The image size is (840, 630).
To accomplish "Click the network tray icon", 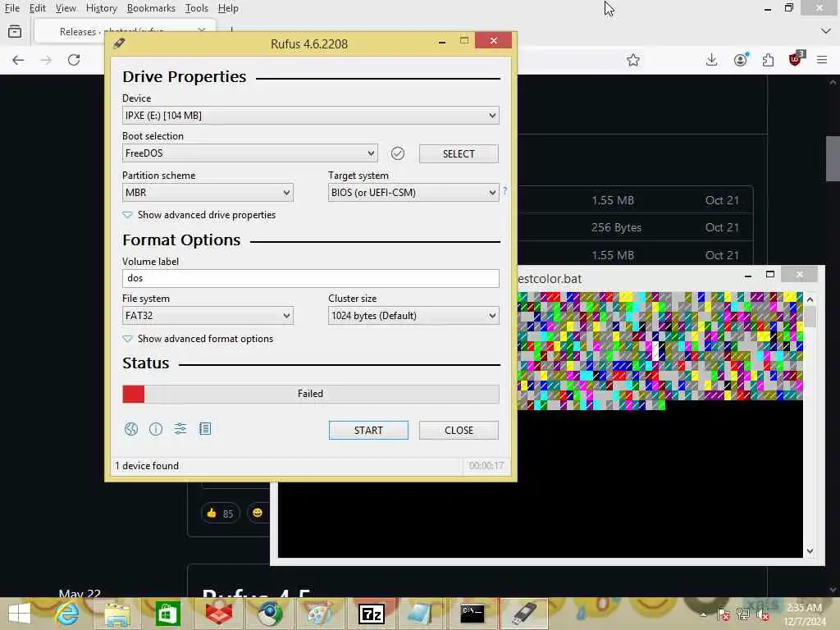I will pyautogui.click(x=742, y=614).
